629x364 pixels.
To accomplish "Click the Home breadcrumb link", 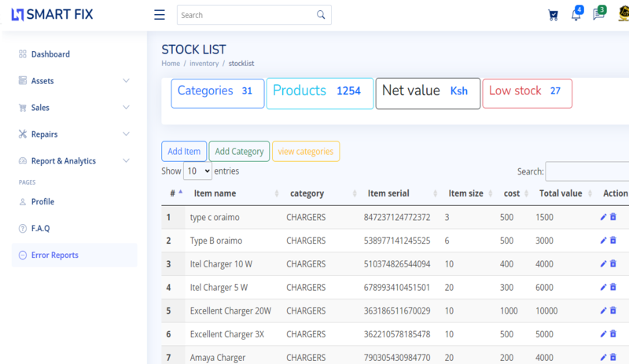I will pos(171,63).
